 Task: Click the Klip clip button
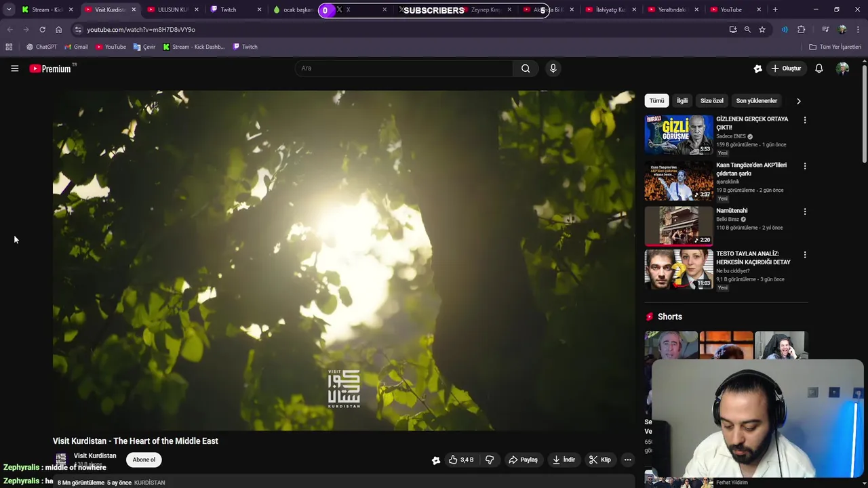(600, 460)
